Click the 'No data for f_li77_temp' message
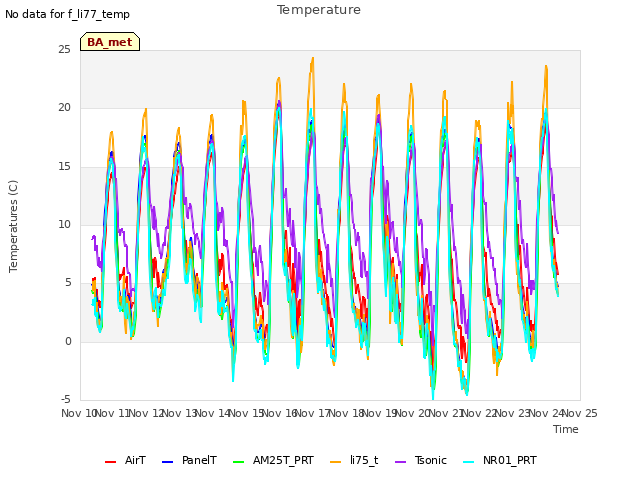This screenshot has width=640, height=480. point(67,14)
